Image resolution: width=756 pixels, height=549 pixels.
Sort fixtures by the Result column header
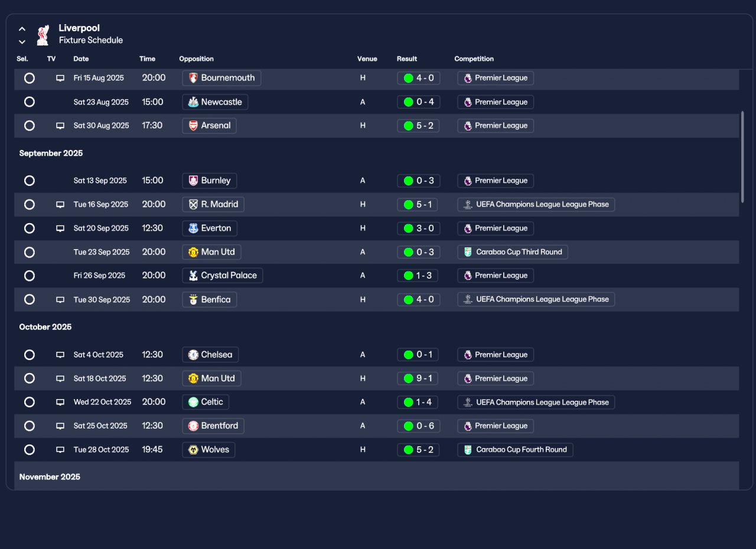(x=407, y=59)
